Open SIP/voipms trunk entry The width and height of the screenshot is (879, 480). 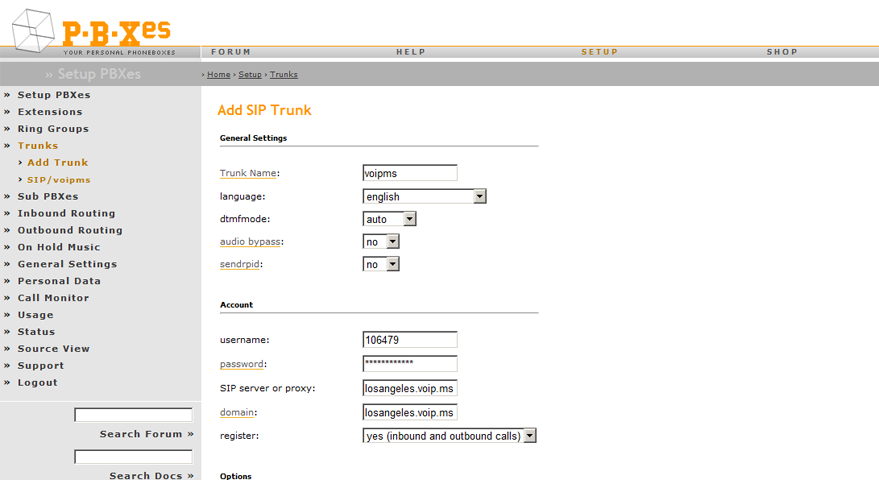pos(59,179)
